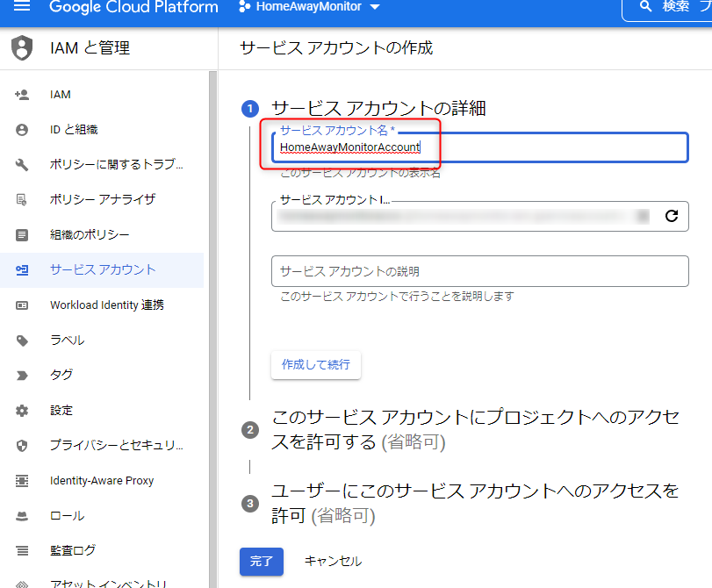The image size is (712, 588).
Task: Refresh the generated service account ID
Action: pyautogui.click(x=670, y=216)
